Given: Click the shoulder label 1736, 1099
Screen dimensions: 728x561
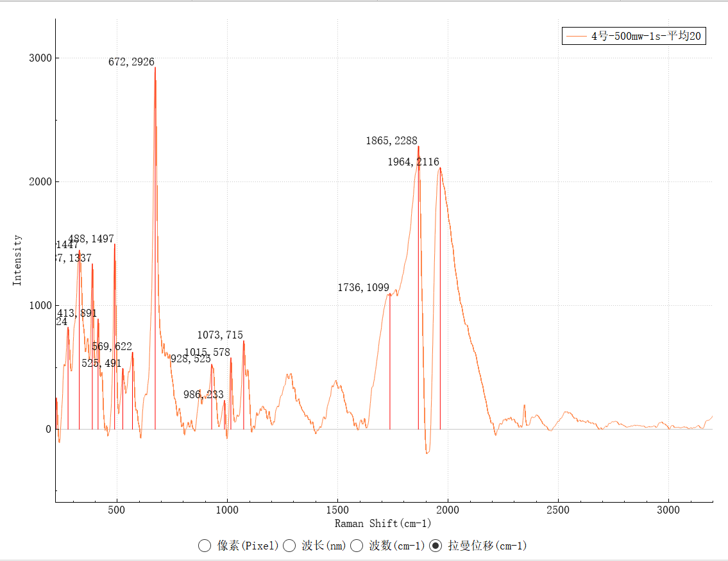Looking at the screenshot, I should 363,288.
